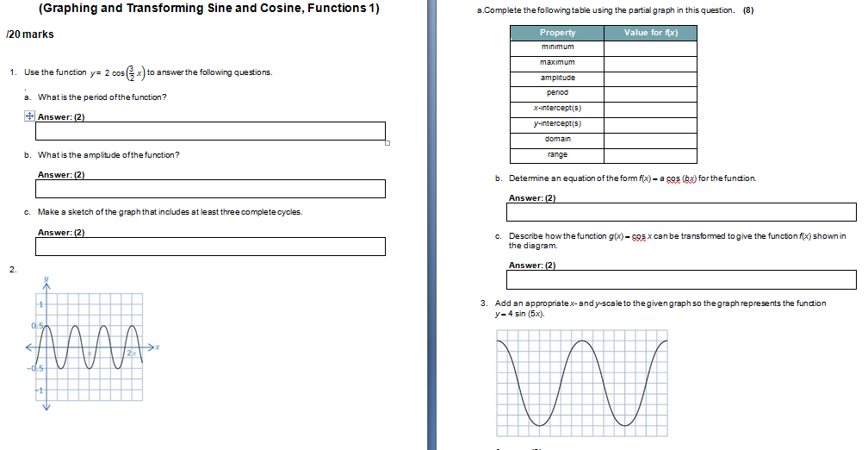Click the 'x-intercept(s)' table cell

[x=557, y=109]
